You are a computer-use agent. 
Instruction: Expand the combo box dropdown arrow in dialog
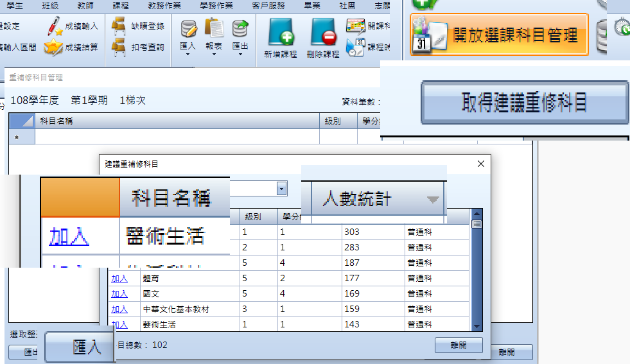pos(282,189)
